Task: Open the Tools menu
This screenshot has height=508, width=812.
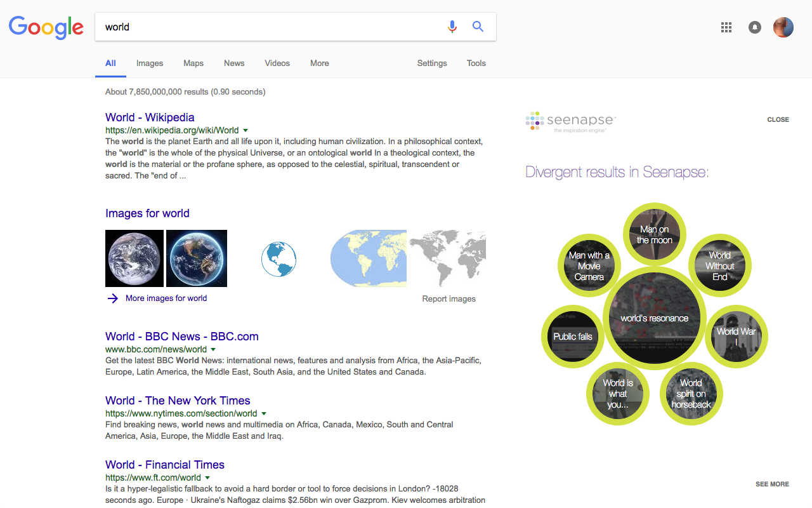Action: (476, 63)
